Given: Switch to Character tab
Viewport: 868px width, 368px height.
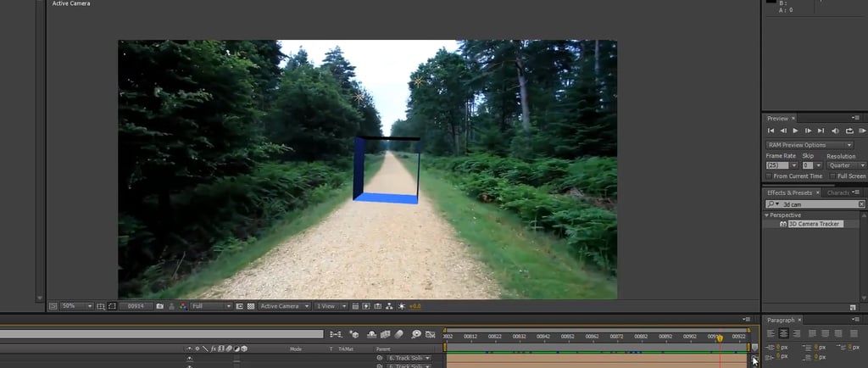Looking at the screenshot, I should pos(837,192).
